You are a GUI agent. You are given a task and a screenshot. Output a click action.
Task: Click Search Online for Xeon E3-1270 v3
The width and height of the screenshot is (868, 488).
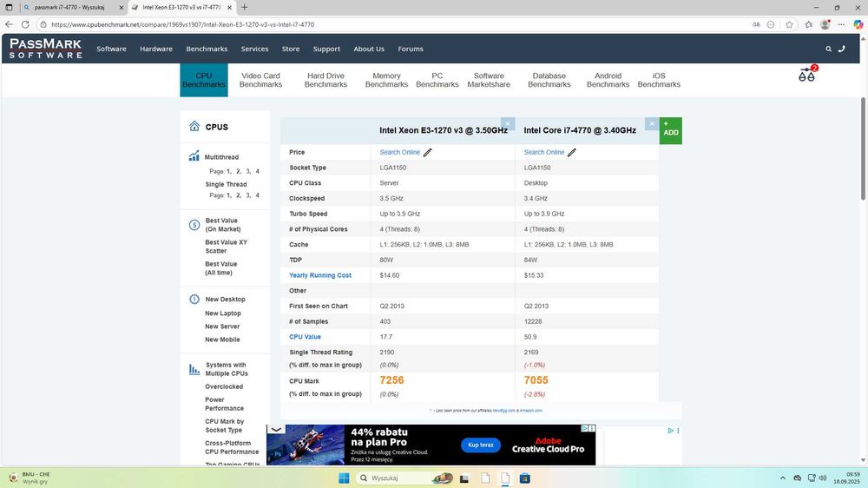click(399, 152)
